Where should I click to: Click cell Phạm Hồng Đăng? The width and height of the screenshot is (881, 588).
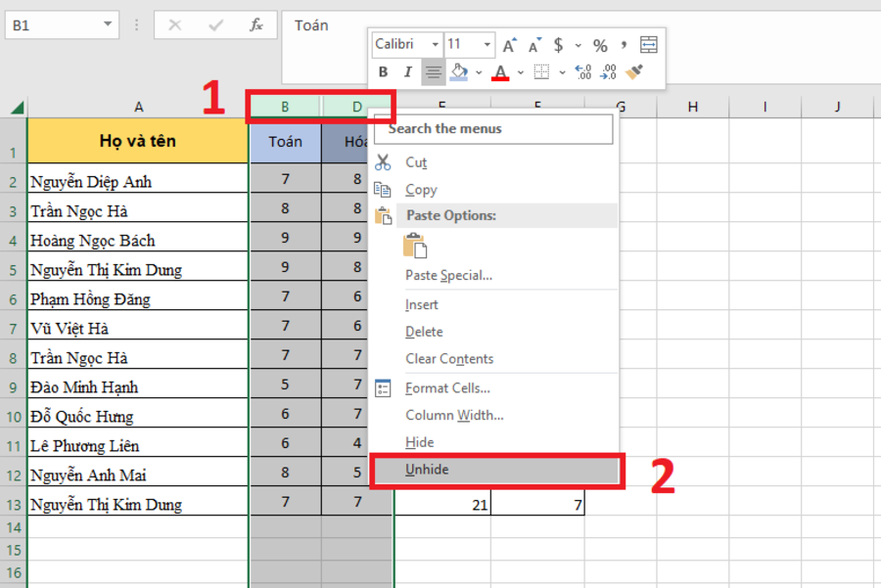pos(138,296)
